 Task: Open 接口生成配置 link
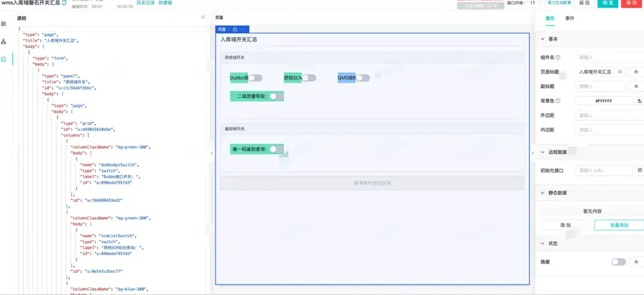click(559, 2)
